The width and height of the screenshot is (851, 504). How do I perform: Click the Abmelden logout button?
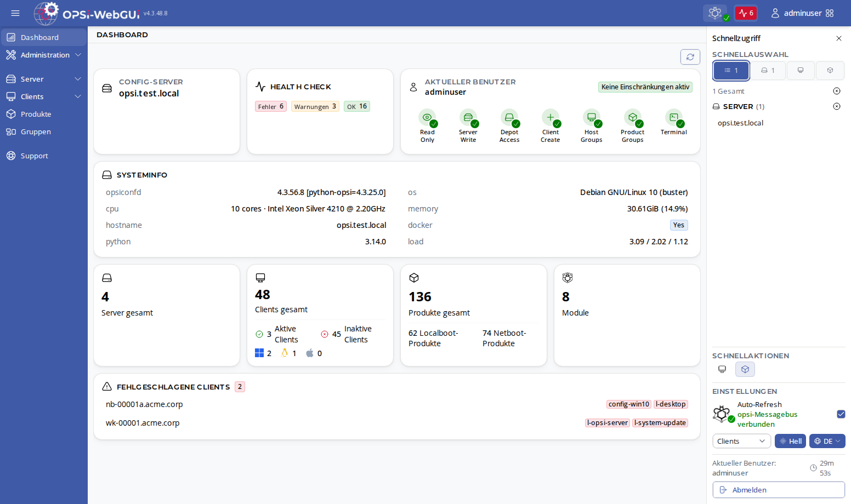(779, 490)
